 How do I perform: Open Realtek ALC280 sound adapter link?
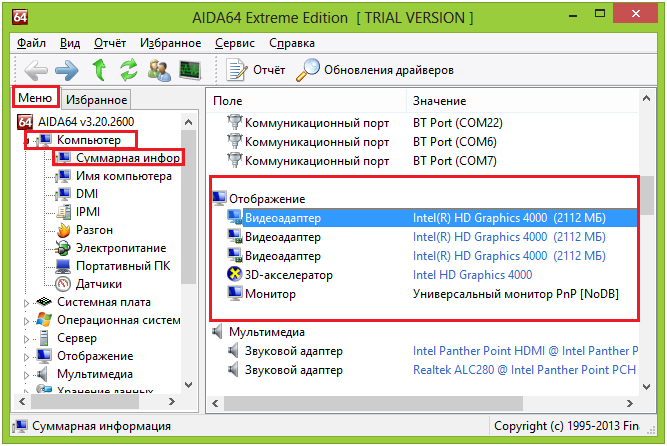click(524, 370)
